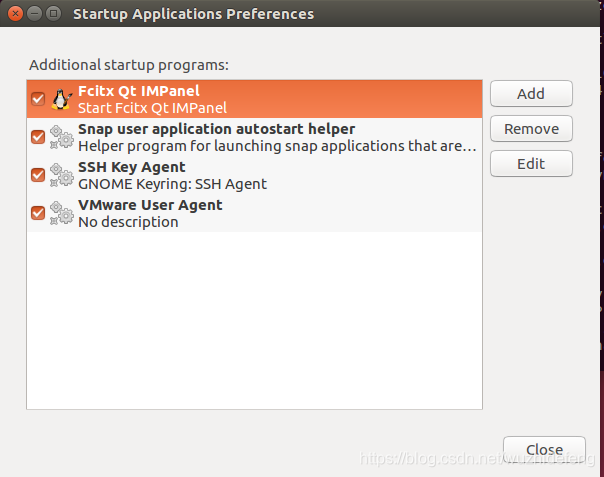Disable the Fcitx Qt IMPanel startup checkbox
Screen dimensions: 604x477
click(x=38, y=99)
